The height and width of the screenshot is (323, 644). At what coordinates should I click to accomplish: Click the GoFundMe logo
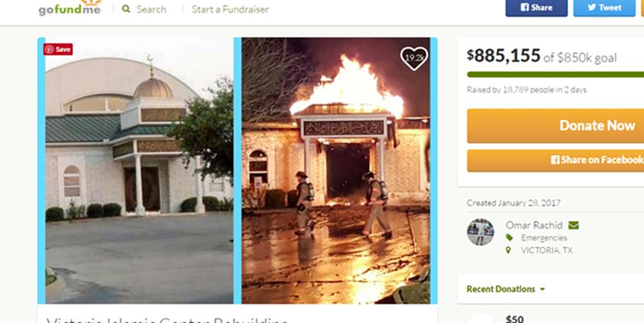[70, 8]
